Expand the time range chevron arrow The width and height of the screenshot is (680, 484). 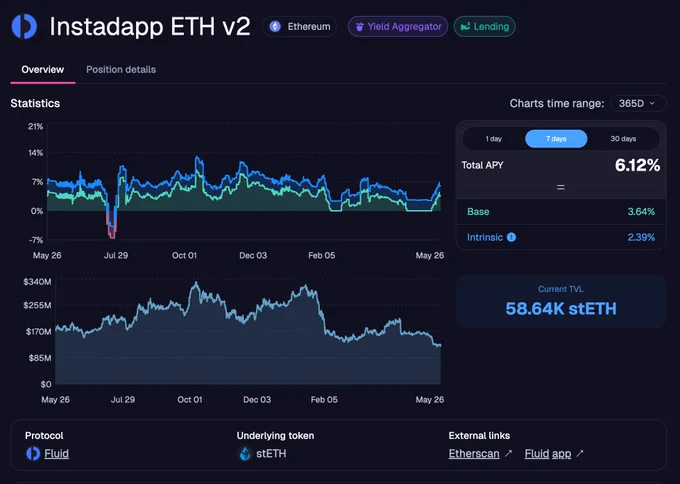652,104
